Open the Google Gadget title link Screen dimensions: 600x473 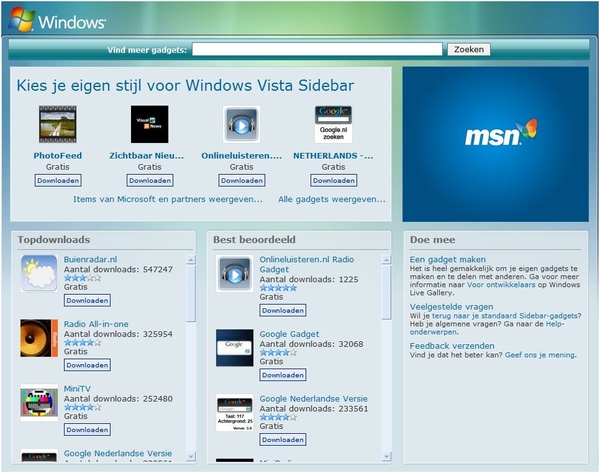click(289, 334)
